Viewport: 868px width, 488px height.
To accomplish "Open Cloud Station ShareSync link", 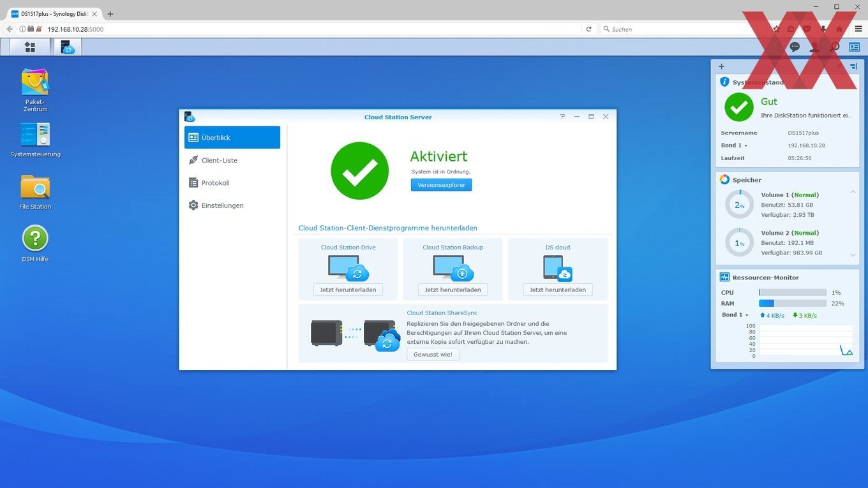I will 442,313.
